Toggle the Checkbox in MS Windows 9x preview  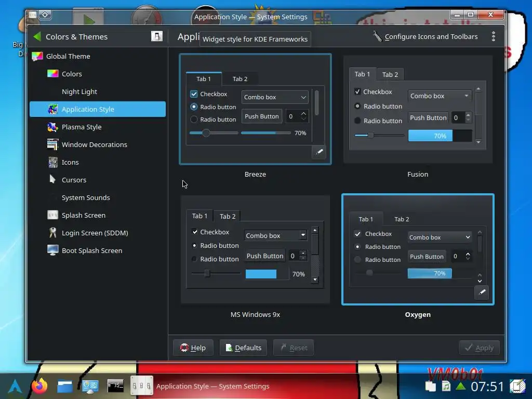click(x=195, y=232)
